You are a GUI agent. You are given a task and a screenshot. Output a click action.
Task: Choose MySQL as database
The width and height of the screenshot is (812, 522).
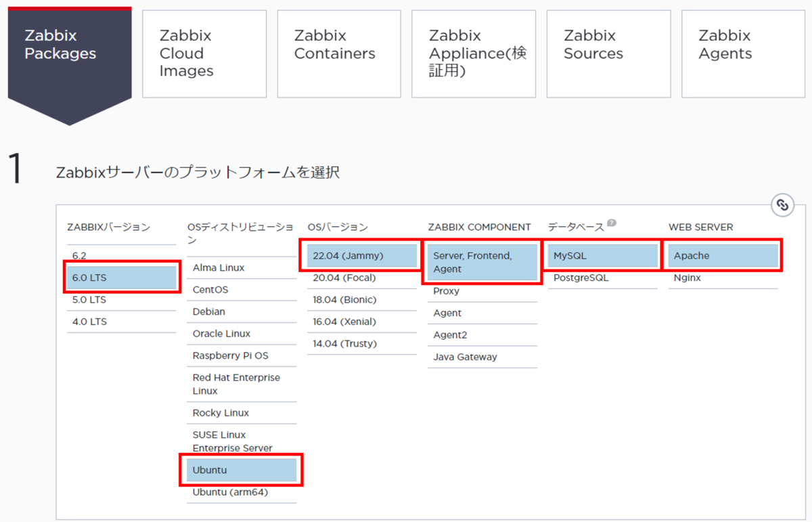(603, 256)
